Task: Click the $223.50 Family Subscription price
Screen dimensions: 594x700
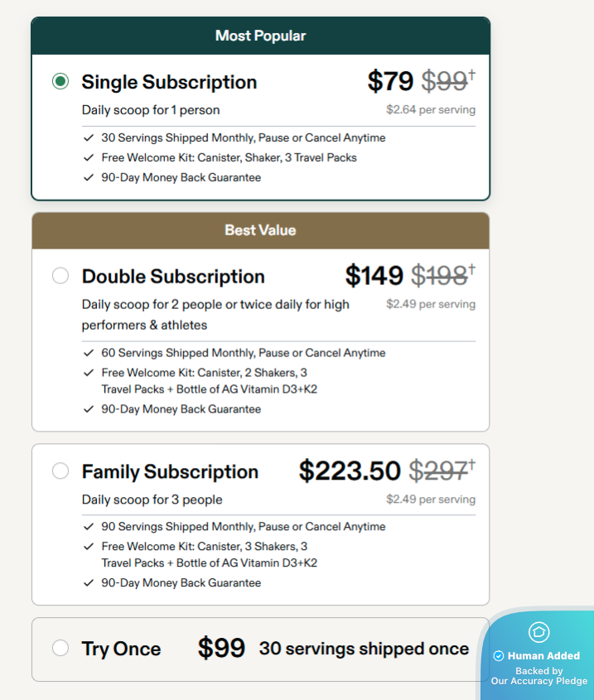Action: click(x=350, y=471)
